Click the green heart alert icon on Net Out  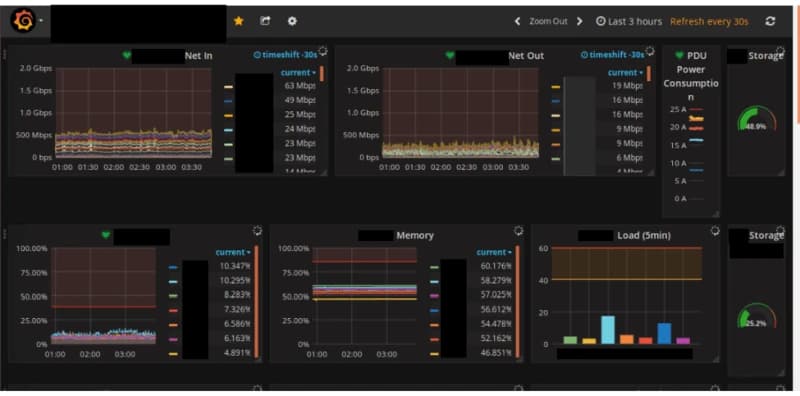(449, 55)
